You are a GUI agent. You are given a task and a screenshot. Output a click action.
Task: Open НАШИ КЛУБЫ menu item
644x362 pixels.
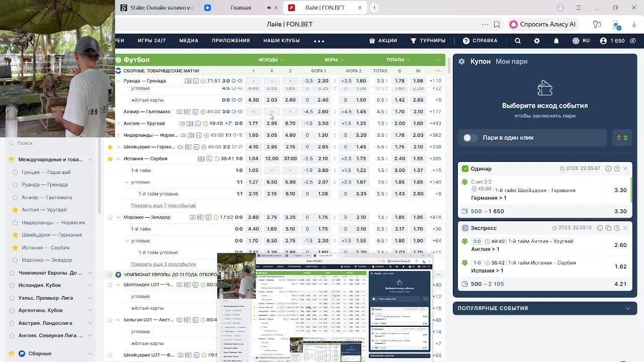coord(282,41)
